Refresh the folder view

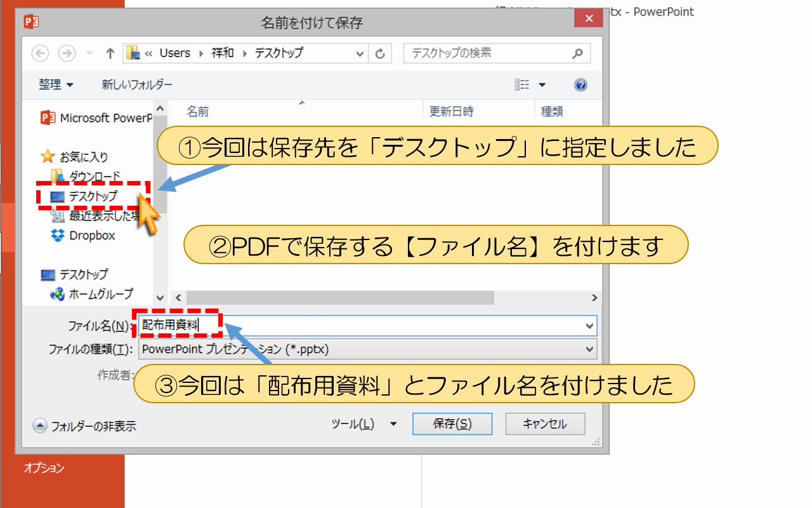[380, 53]
